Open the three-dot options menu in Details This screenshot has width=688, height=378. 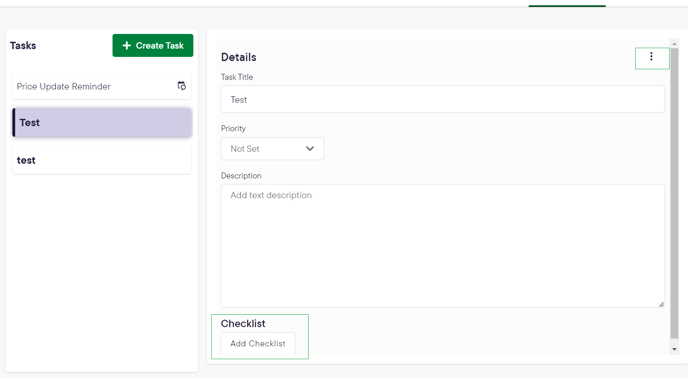coord(652,57)
